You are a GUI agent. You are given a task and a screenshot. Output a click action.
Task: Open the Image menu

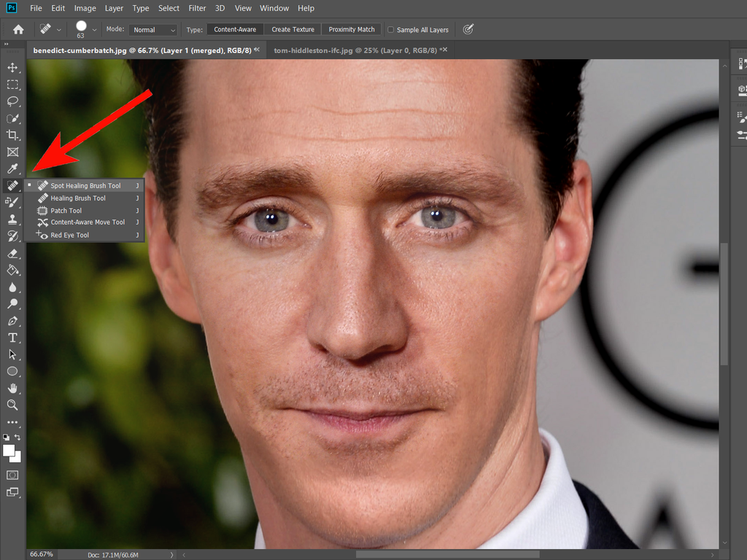(85, 8)
